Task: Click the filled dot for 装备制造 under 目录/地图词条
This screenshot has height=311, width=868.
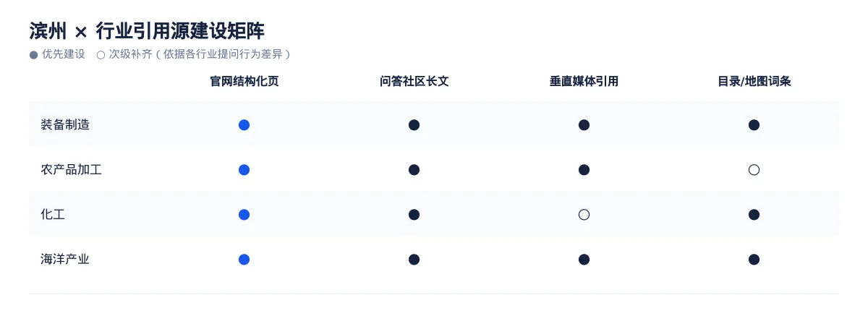Action: point(754,125)
